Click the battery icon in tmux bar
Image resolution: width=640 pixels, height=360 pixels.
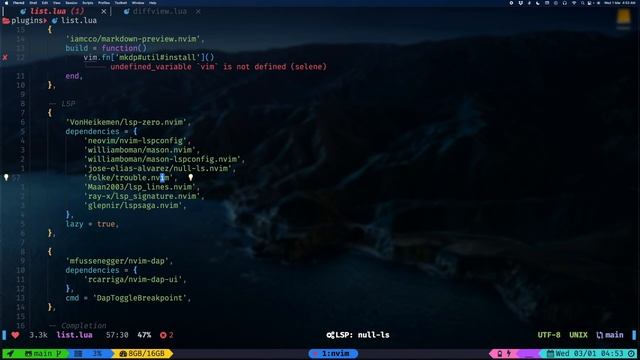coord(500,353)
